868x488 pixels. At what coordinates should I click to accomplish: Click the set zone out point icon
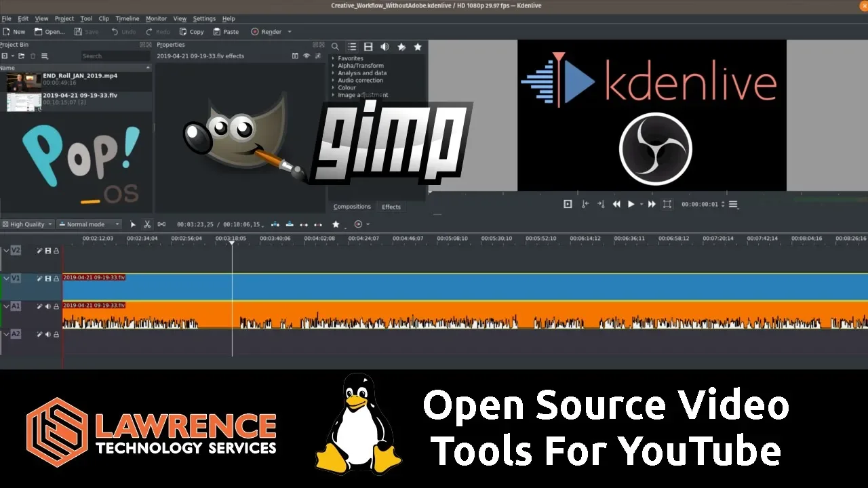point(601,204)
